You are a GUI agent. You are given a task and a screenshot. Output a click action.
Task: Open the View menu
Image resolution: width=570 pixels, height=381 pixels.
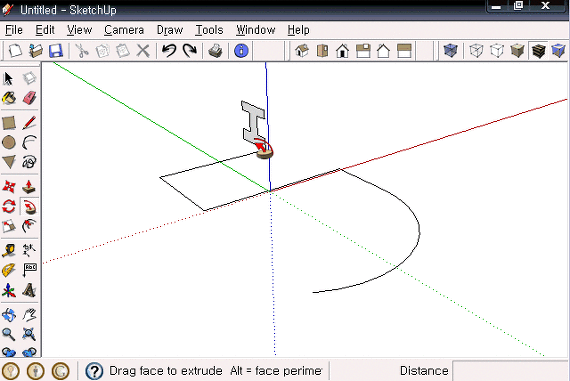tap(79, 30)
